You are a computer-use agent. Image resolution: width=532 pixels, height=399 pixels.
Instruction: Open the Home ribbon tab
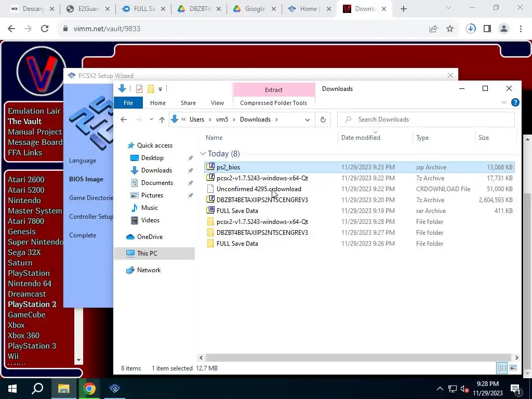point(158,103)
